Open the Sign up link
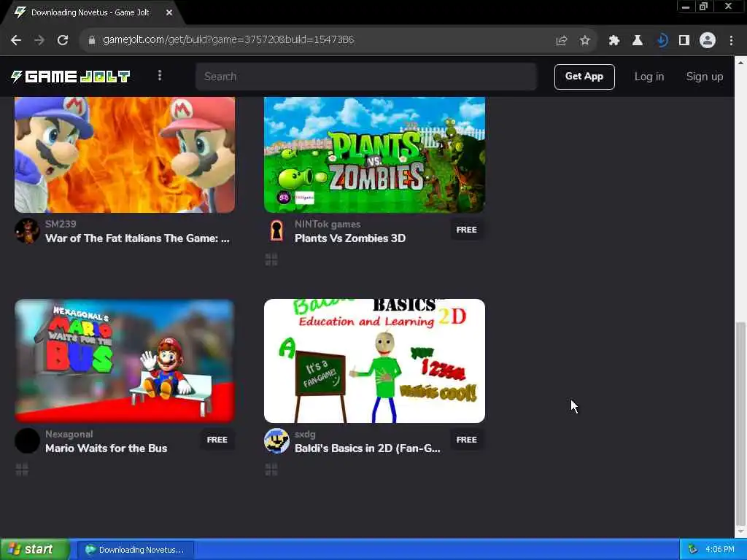747x560 pixels. coord(705,77)
